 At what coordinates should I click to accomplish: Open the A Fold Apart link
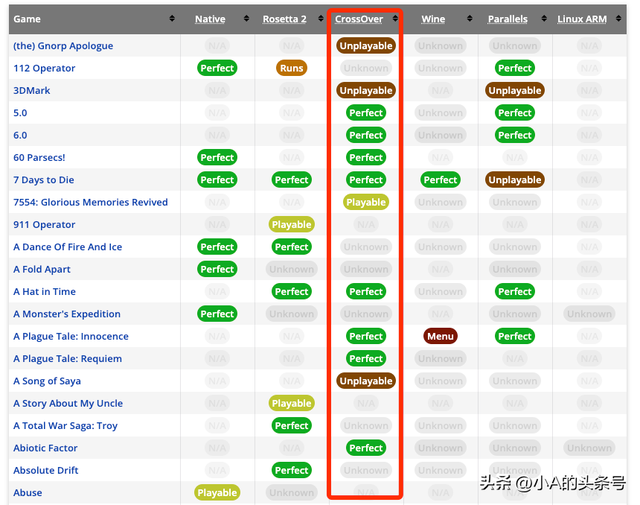pyautogui.click(x=42, y=269)
